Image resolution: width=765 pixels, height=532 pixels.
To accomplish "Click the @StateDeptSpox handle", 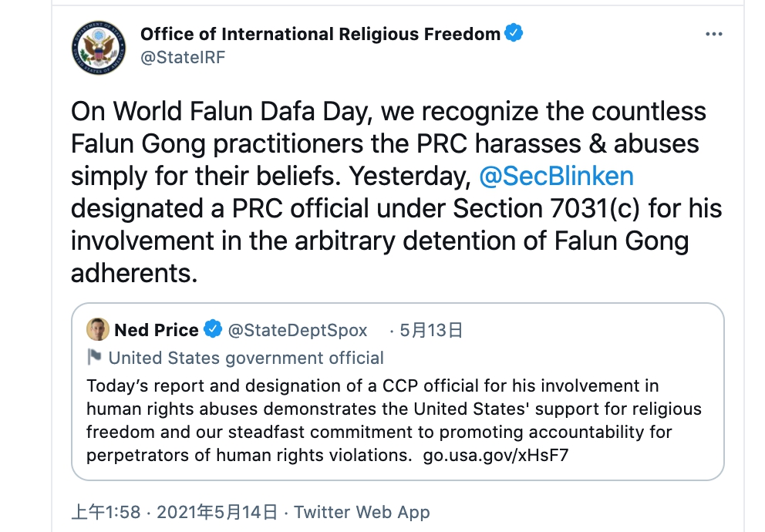I will pos(298,330).
